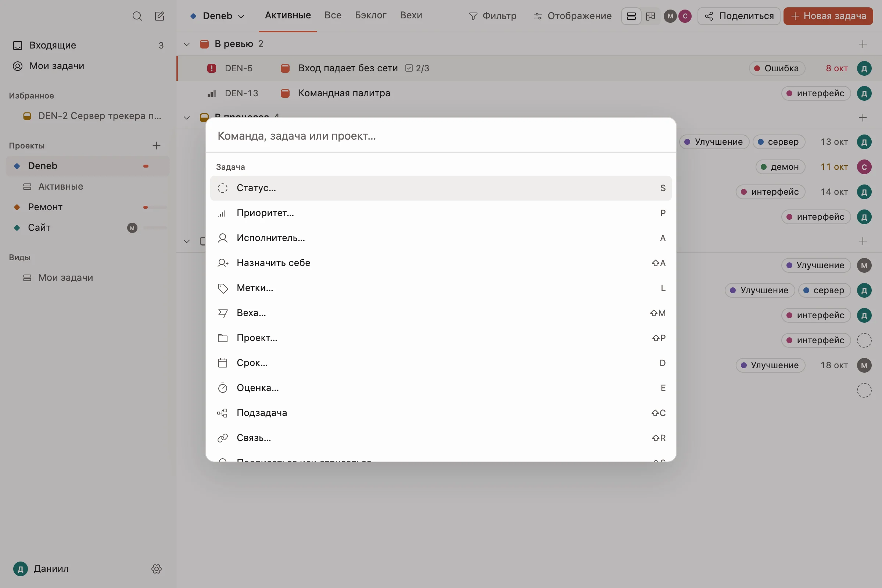Click the urgent priority icon on DEN-5

click(212, 68)
